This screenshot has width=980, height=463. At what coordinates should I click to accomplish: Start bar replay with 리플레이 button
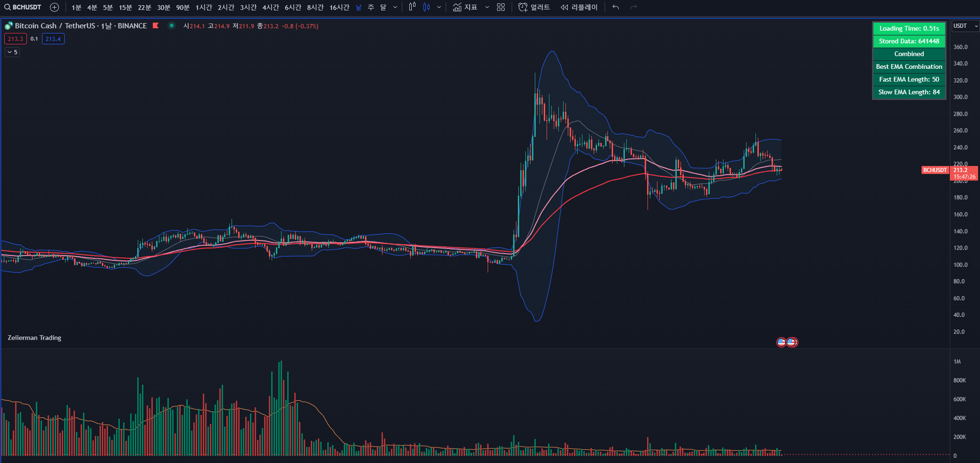579,7
